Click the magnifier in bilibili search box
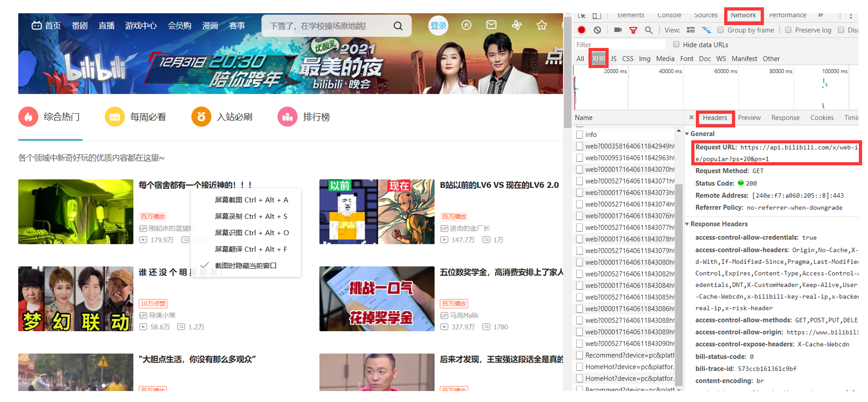868x402 pixels. click(398, 26)
